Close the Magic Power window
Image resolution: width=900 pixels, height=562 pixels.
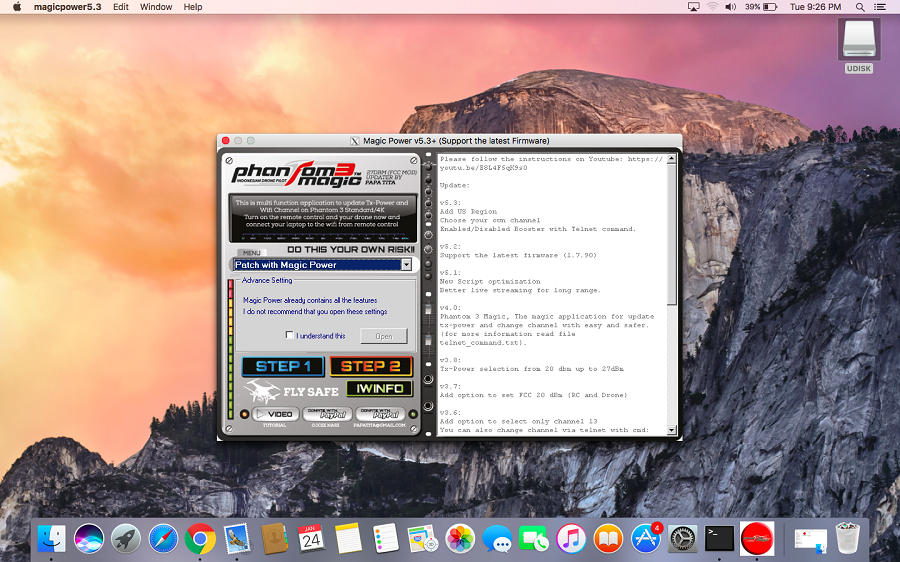pos(226,141)
